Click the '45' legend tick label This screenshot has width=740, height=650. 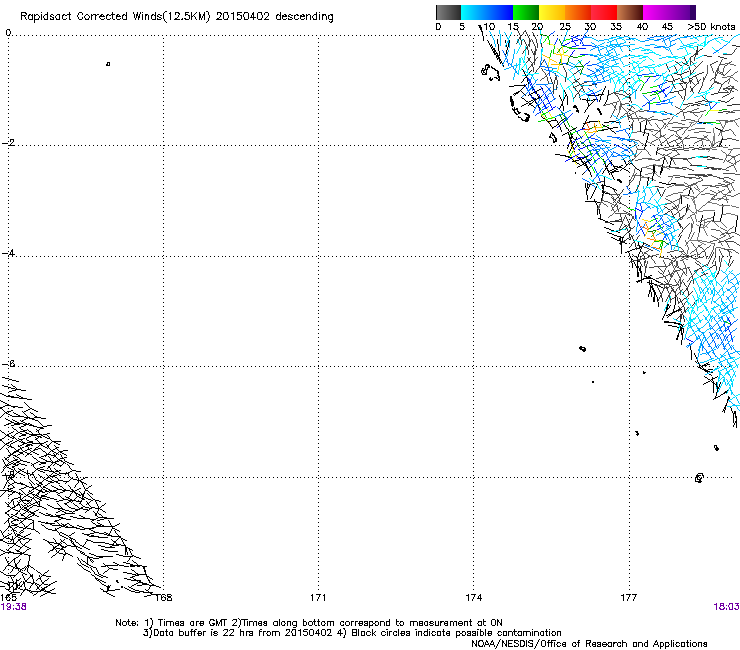click(x=667, y=27)
